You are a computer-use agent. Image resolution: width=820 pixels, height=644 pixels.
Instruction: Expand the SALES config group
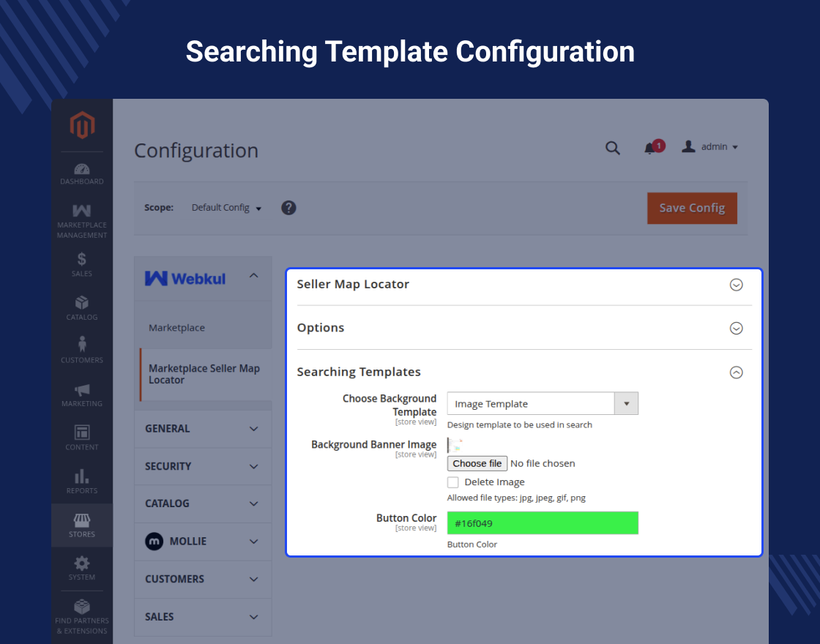pos(203,617)
